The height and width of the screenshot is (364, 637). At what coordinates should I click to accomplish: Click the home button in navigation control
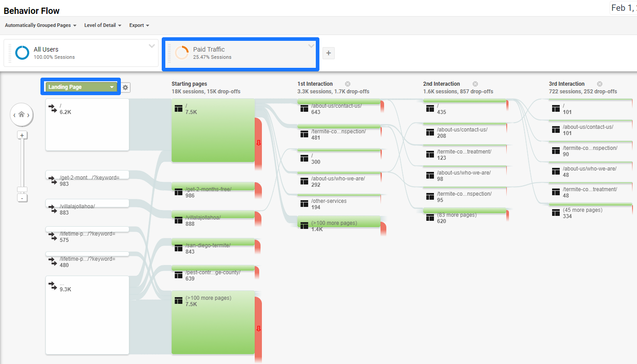tap(22, 114)
